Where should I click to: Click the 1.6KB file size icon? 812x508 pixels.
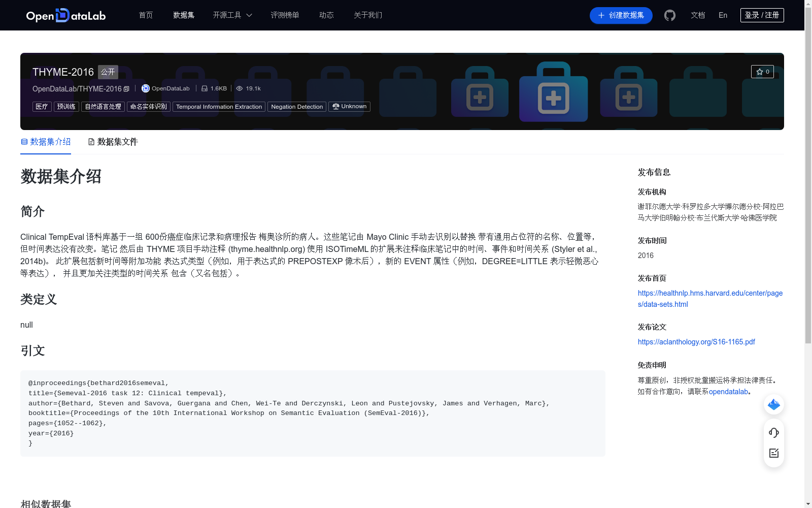click(205, 88)
